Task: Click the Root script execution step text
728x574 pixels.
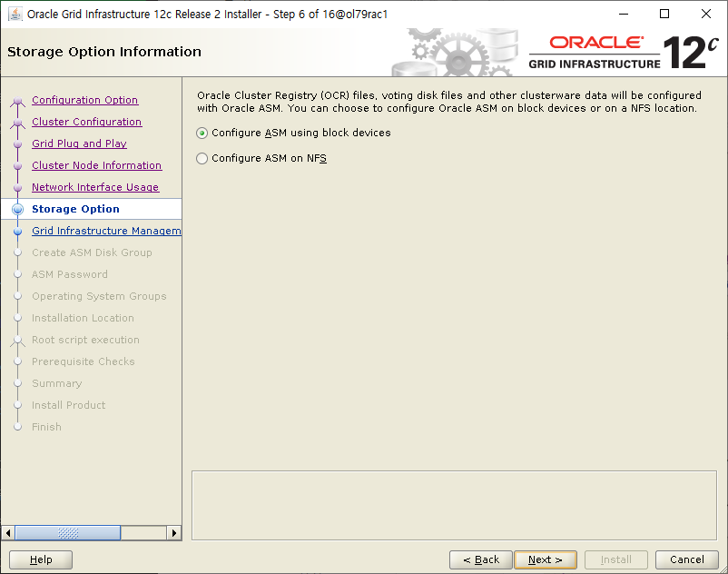Action: [85, 340]
